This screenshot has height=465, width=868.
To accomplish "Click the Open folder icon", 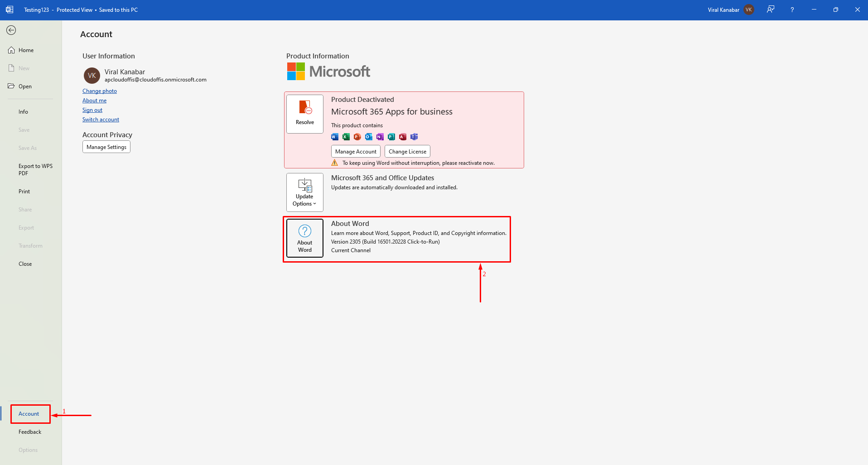I will [11, 86].
